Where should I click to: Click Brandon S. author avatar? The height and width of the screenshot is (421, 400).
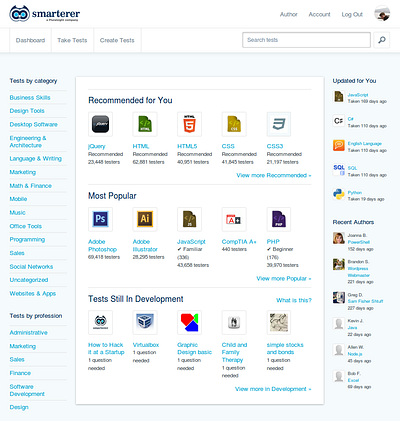pyautogui.click(x=339, y=264)
